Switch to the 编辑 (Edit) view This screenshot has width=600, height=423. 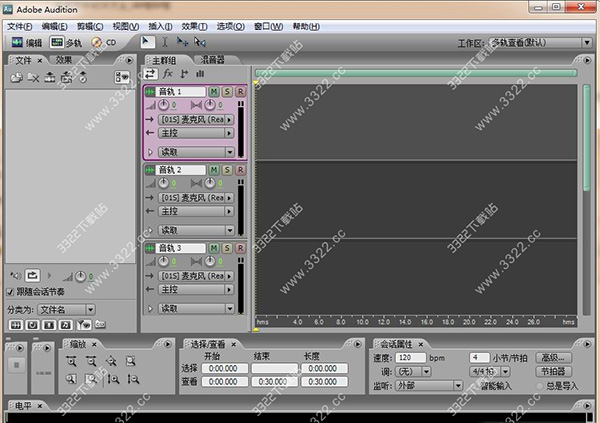pos(26,43)
